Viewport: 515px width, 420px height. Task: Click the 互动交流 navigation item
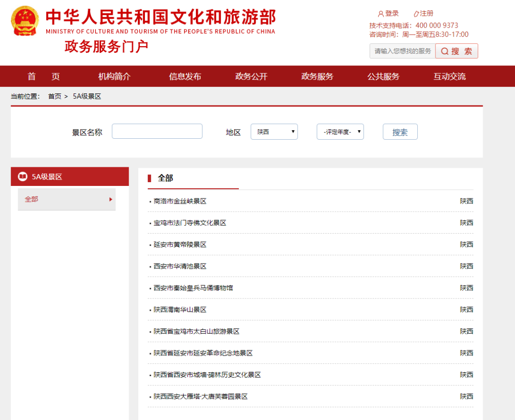450,76
